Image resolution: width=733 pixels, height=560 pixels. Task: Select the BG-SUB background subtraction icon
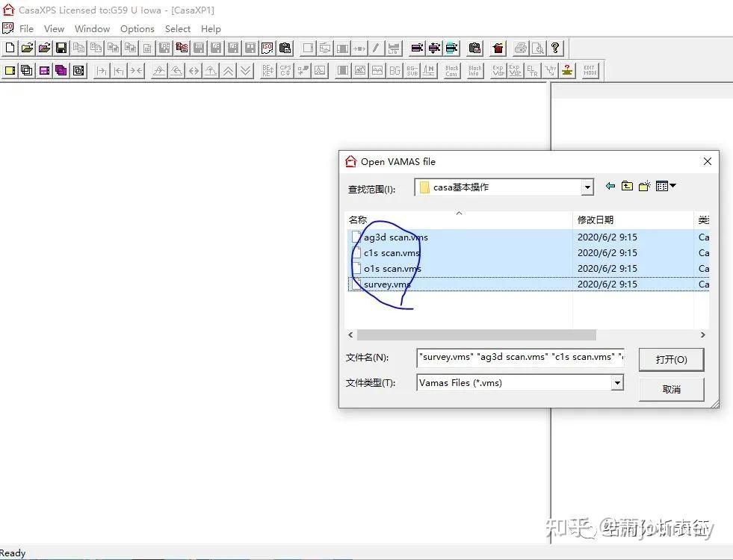click(x=413, y=70)
